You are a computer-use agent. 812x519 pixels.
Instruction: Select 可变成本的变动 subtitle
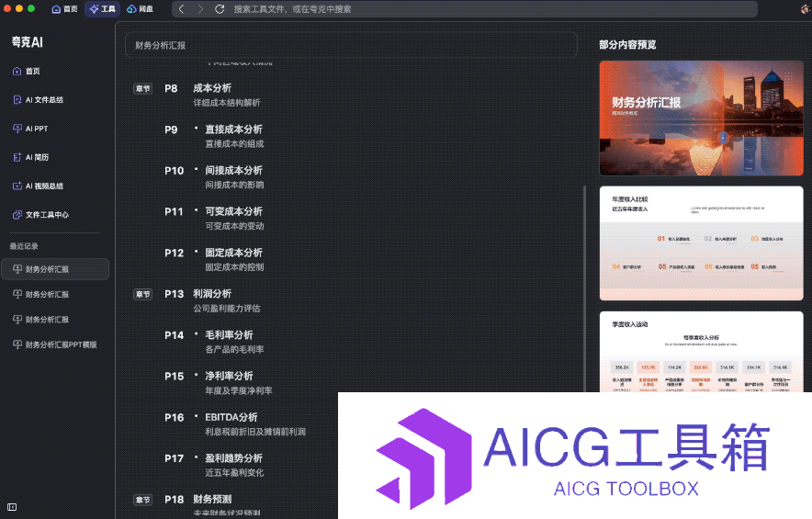pos(234,226)
